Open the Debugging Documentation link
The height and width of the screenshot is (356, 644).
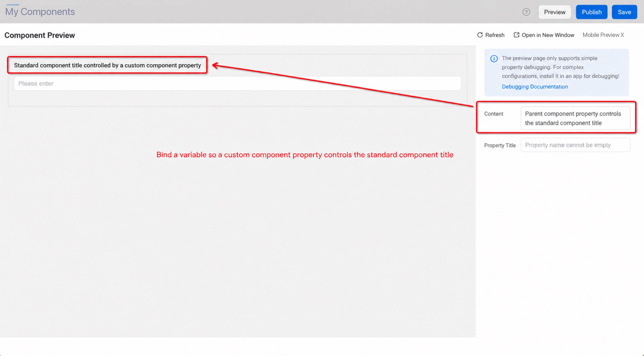click(x=535, y=87)
